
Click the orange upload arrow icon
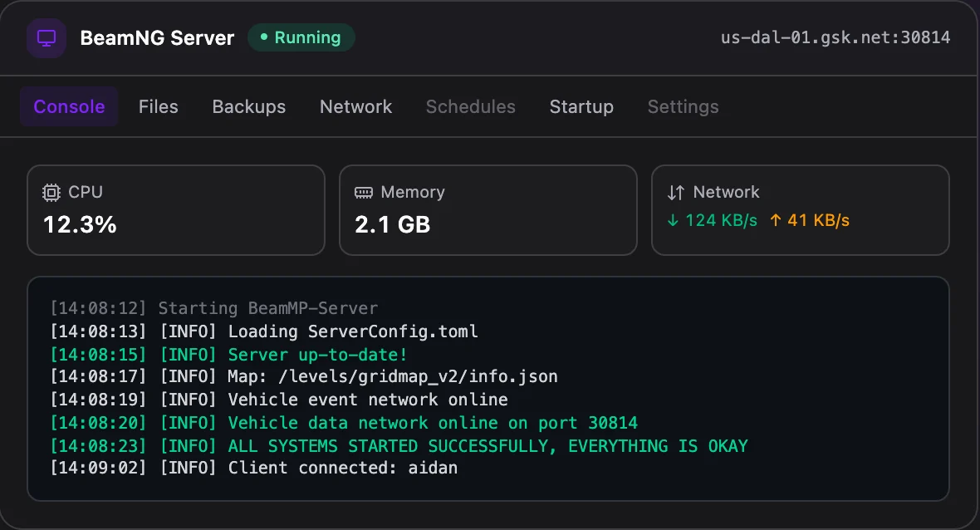pos(775,220)
